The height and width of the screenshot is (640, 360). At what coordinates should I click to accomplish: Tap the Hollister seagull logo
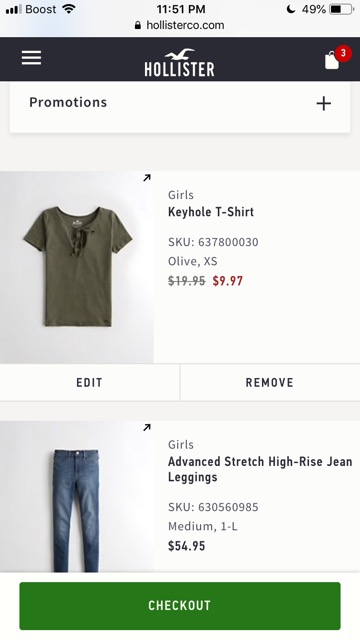(x=179, y=62)
